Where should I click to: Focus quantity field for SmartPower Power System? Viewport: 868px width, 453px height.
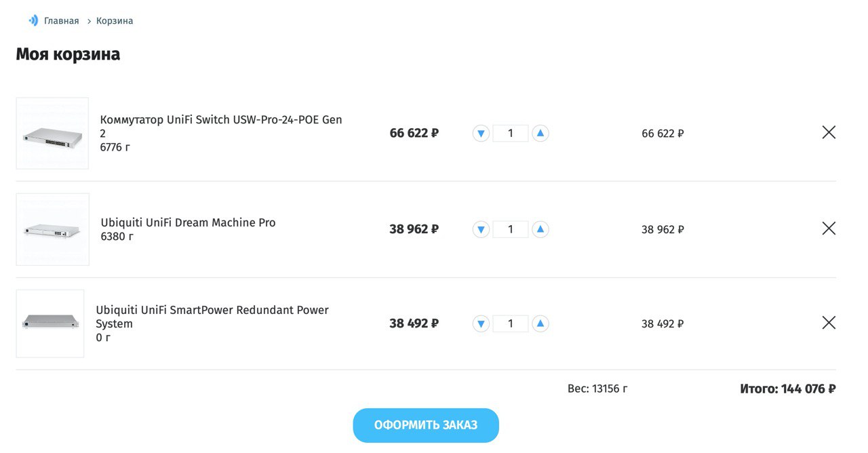point(511,323)
